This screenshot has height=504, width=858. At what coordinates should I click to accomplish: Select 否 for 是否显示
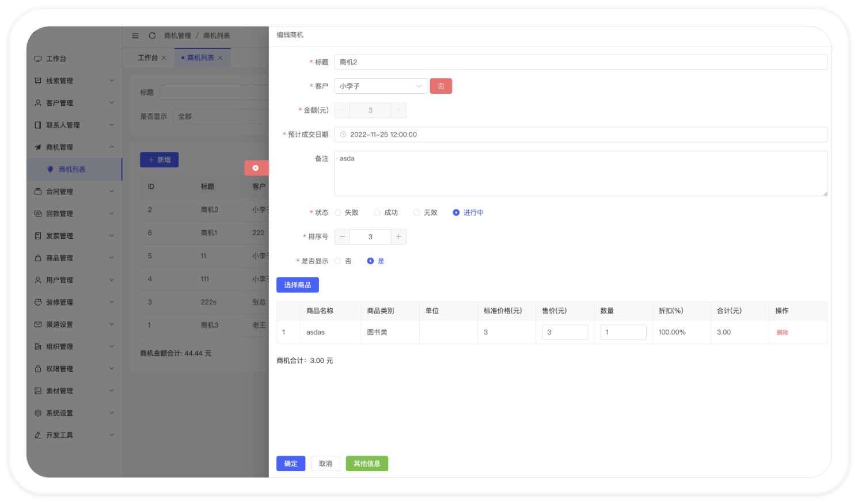338,261
